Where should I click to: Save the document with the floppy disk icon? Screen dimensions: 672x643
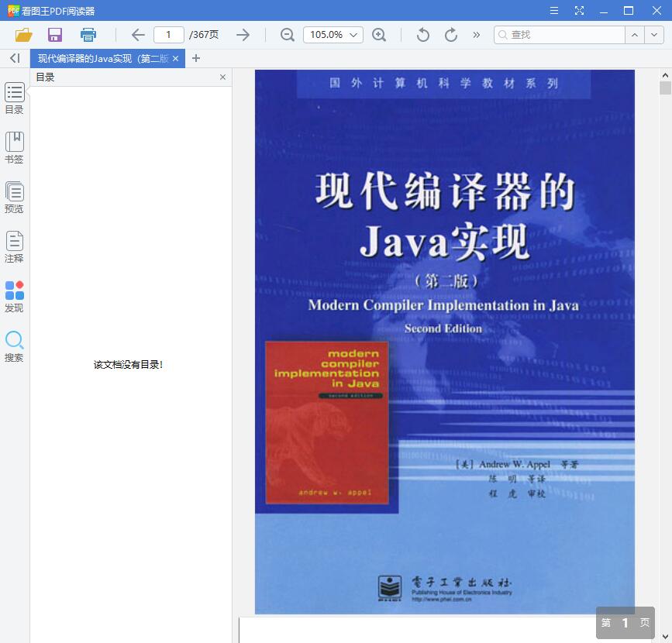55,35
